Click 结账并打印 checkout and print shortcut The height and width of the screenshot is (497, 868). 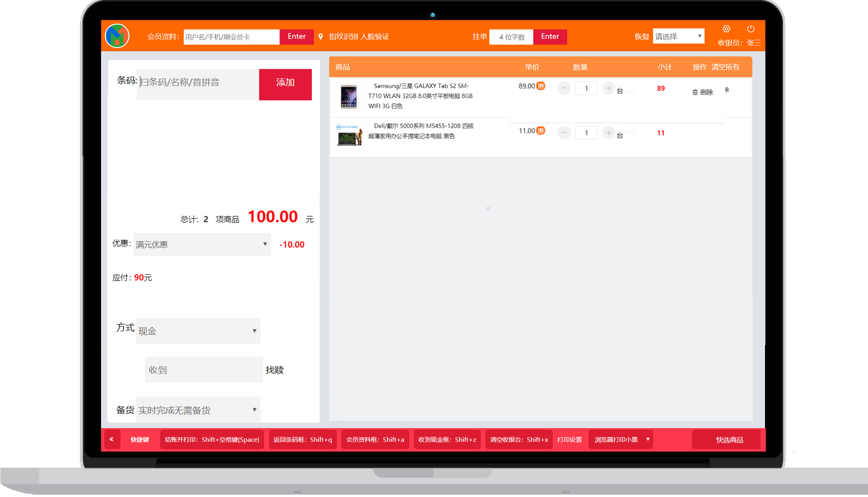212,439
